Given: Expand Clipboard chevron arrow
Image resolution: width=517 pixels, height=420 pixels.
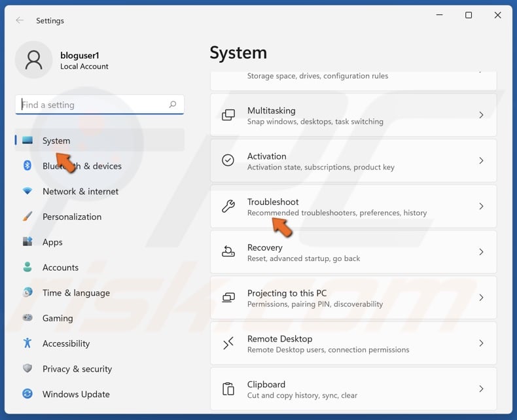Looking at the screenshot, I should click(481, 389).
